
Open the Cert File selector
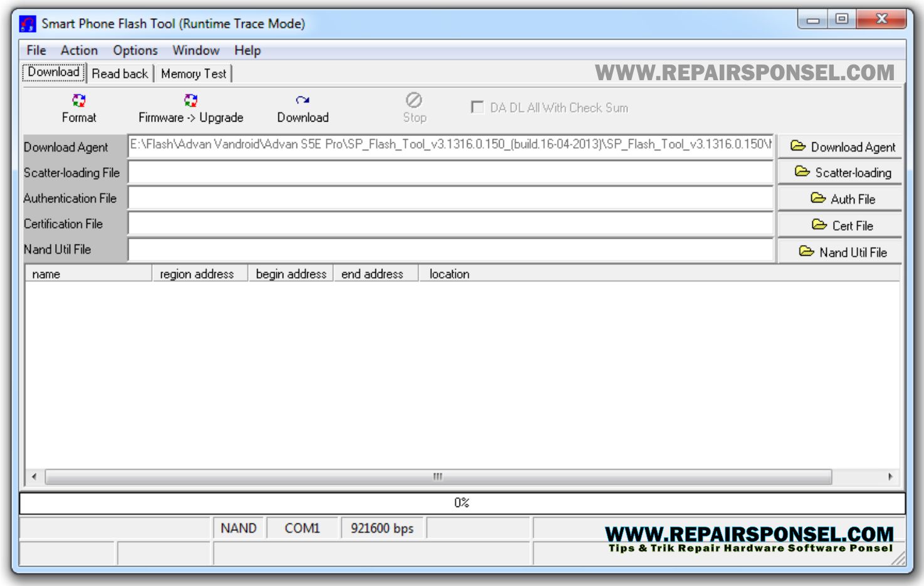pyautogui.click(x=841, y=224)
